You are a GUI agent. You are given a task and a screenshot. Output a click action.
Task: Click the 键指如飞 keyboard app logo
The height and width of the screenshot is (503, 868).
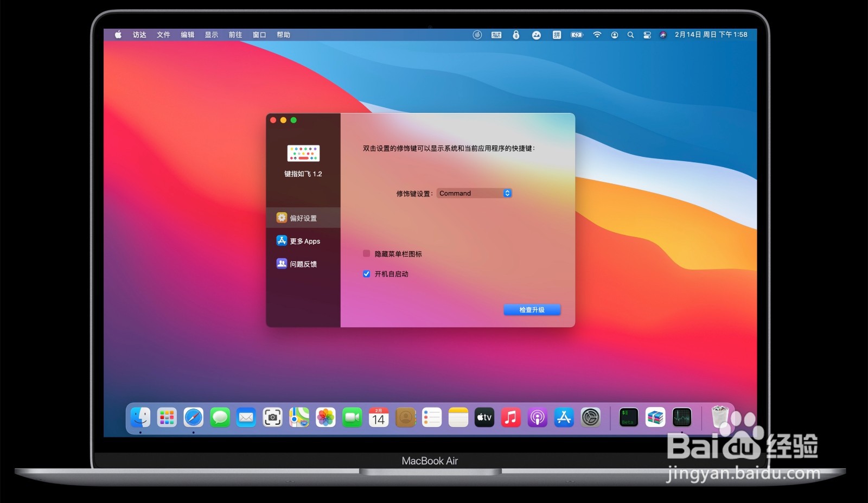coord(303,153)
